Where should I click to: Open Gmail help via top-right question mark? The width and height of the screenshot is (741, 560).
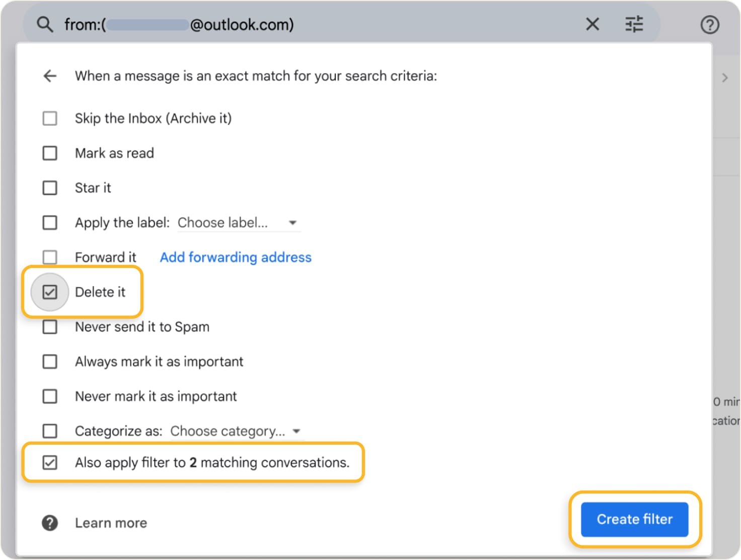709,24
